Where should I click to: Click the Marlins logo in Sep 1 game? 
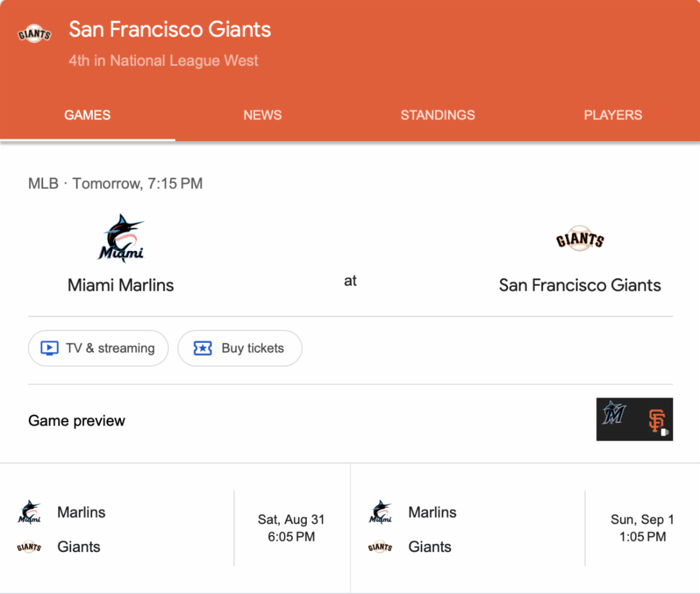tap(380, 512)
